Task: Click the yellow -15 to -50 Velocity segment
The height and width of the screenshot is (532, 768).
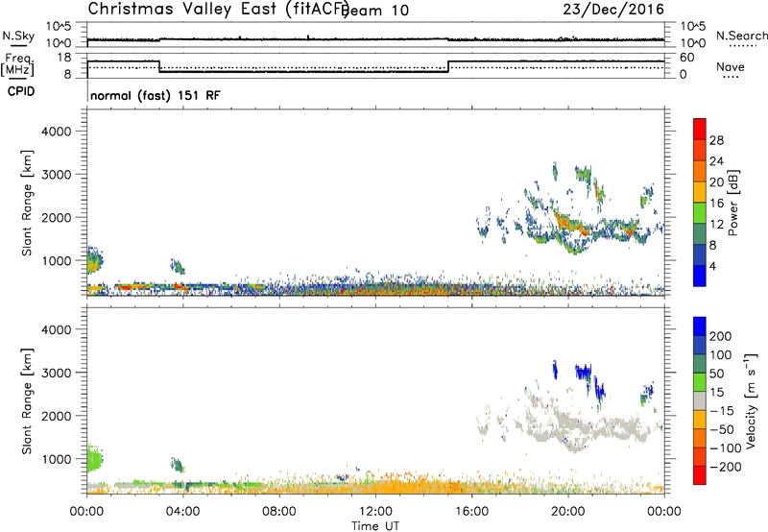Action: (x=700, y=420)
